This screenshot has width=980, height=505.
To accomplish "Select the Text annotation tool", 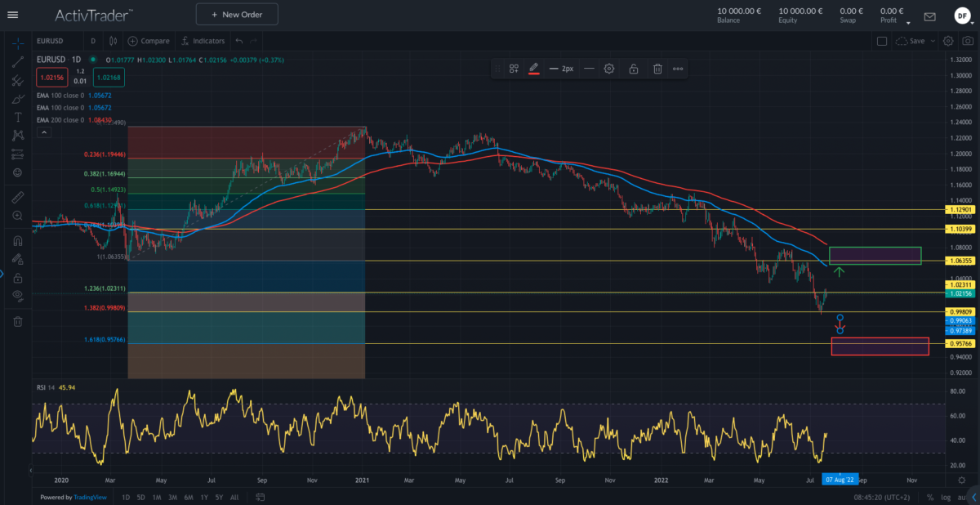I will 17,117.
